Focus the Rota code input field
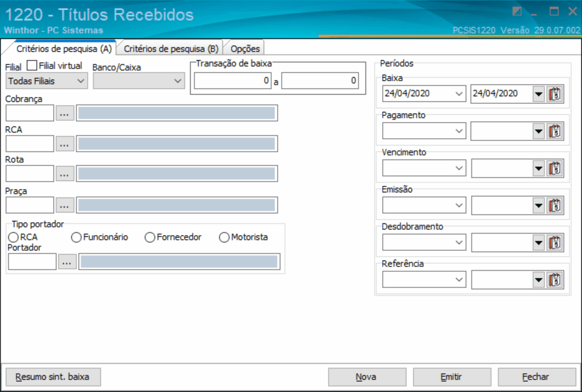The image size is (582, 392). (x=30, y=173)
